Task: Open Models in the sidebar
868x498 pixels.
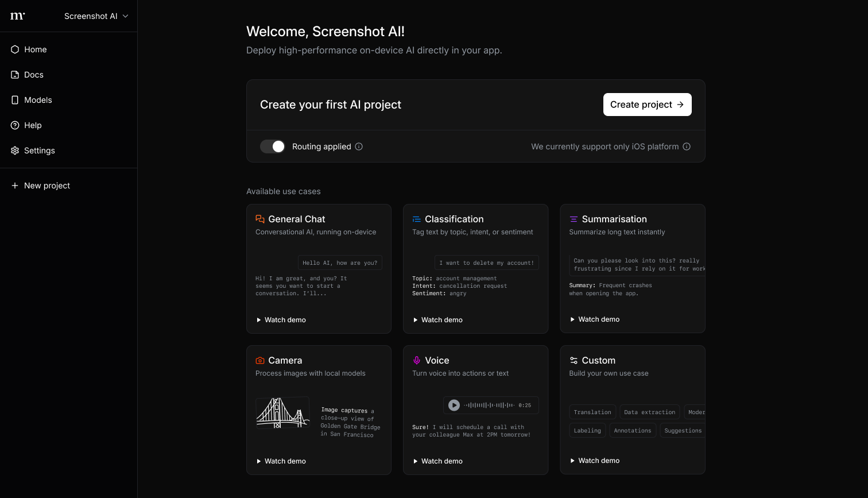Action: [x=38, y=100]
